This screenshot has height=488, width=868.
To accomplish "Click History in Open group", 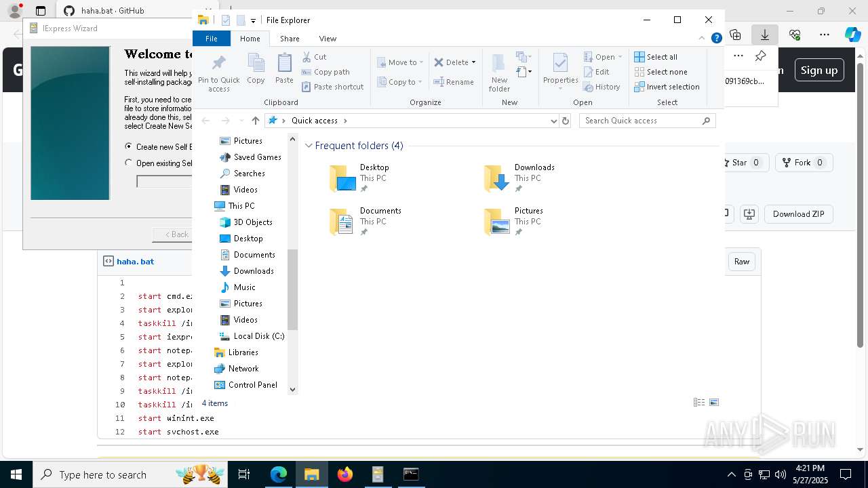I will pyautogui.click(x=602, y=87).
